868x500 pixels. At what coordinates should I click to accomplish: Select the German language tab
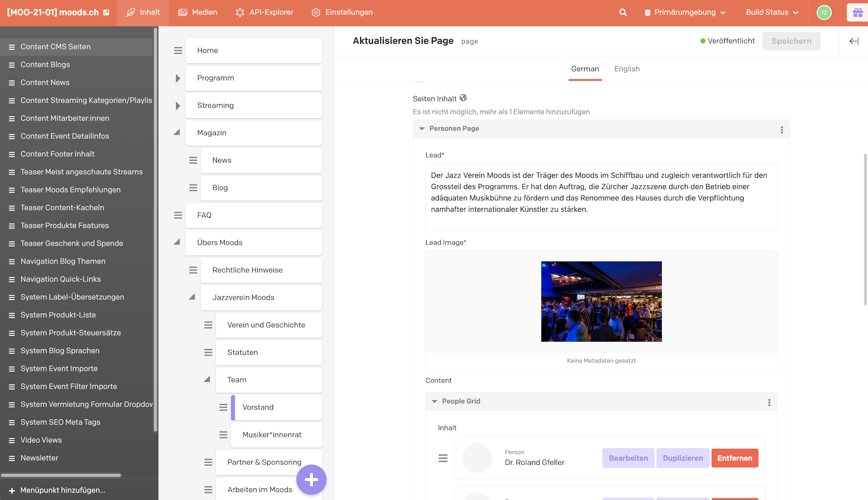pos(585,69)
